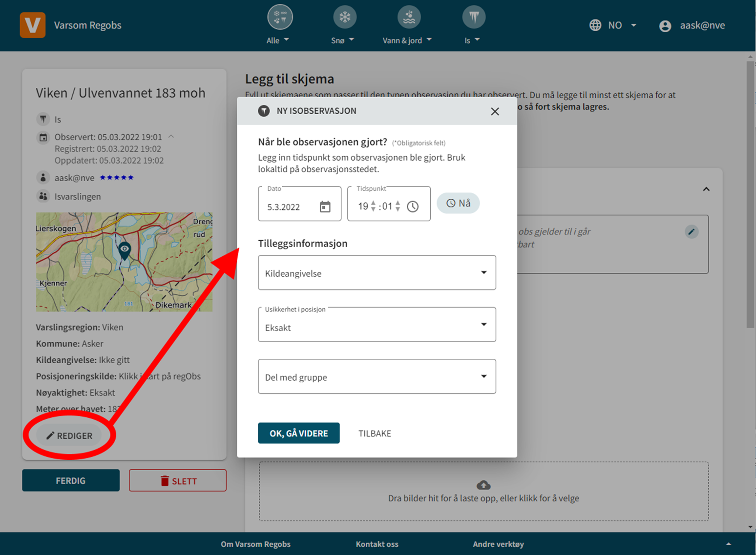Image resolution: width=756 pixels, height=555 pixels.
Task: Click the Varsom Regobs logo icon
Action: [33, 25]
